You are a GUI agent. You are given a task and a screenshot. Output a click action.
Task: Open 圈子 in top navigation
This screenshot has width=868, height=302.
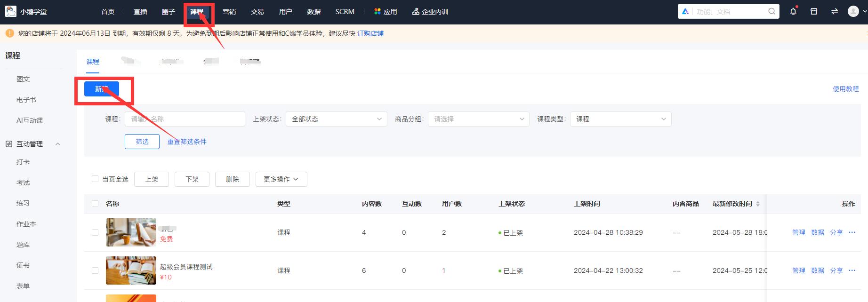coord(169,12)
